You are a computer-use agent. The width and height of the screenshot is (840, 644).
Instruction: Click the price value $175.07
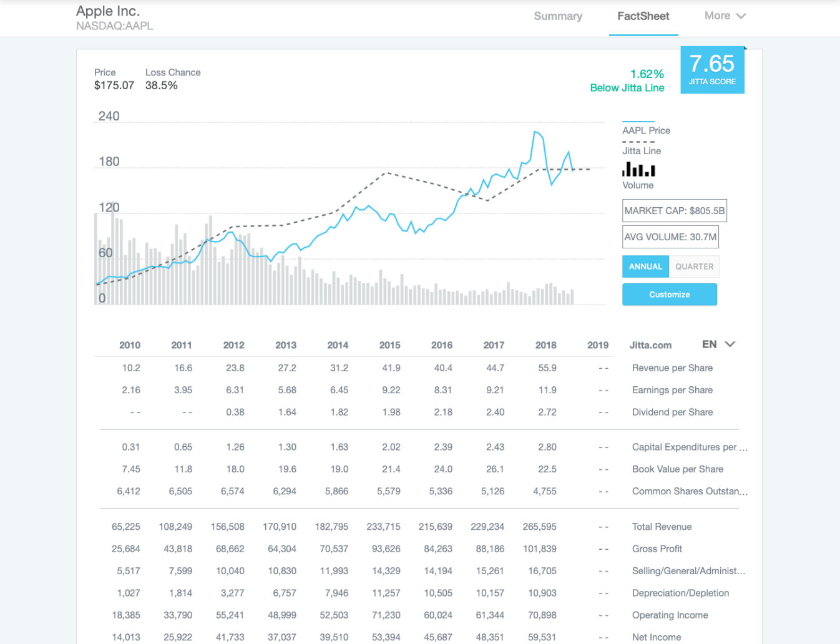(114, 85)
